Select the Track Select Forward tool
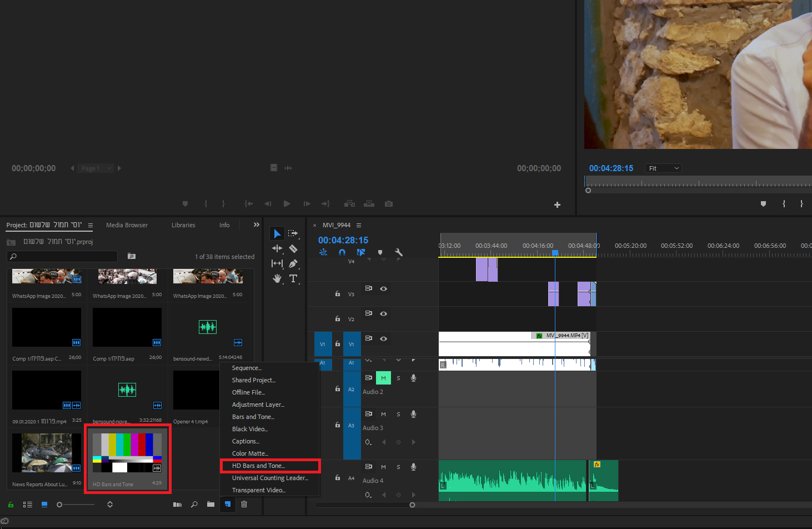The width and height of the screenshot is (812, 529). click(293, 233)
